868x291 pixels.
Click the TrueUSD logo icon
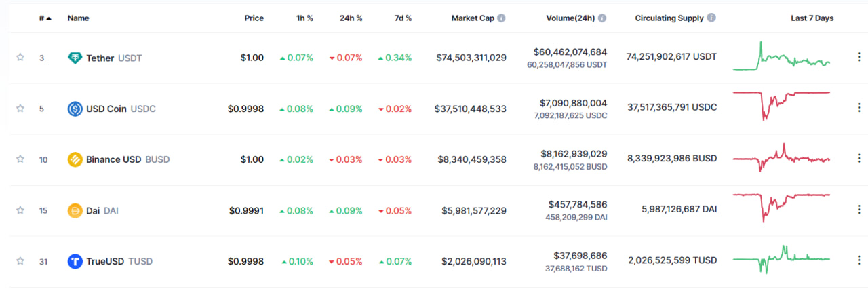coord(75,261)
